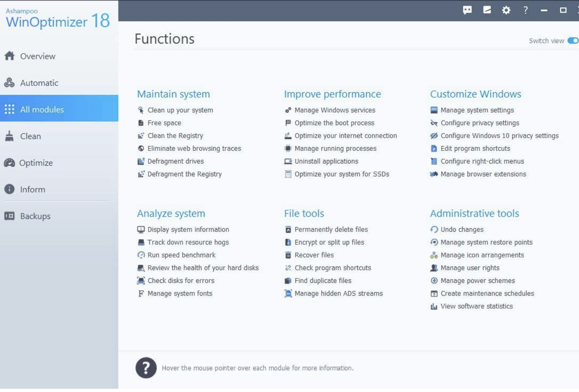Viewport: 579px width, 392px height.
Task: Click the notes pencil icon in title bar
Action: pos(487,10)
